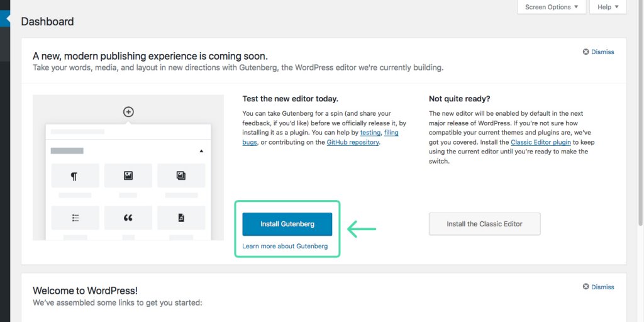Select the paragraph block icon

tap(75, 176)
